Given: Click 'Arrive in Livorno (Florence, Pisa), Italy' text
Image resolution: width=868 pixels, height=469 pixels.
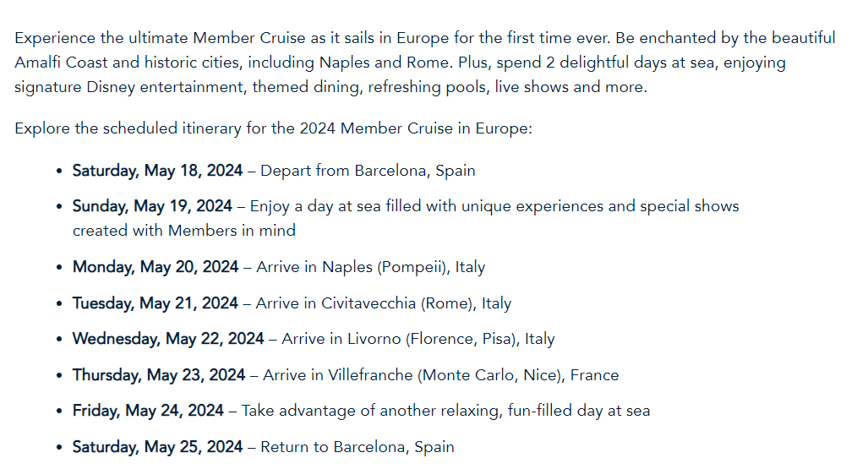Looking at the screenshot, I should (418, 339).
